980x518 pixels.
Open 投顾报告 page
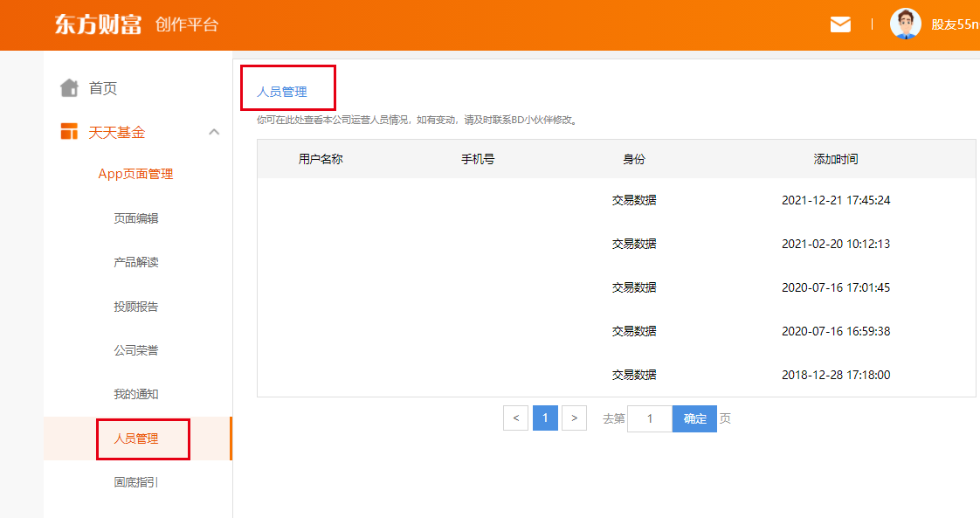pyautogui.click(x=136, y=307)
